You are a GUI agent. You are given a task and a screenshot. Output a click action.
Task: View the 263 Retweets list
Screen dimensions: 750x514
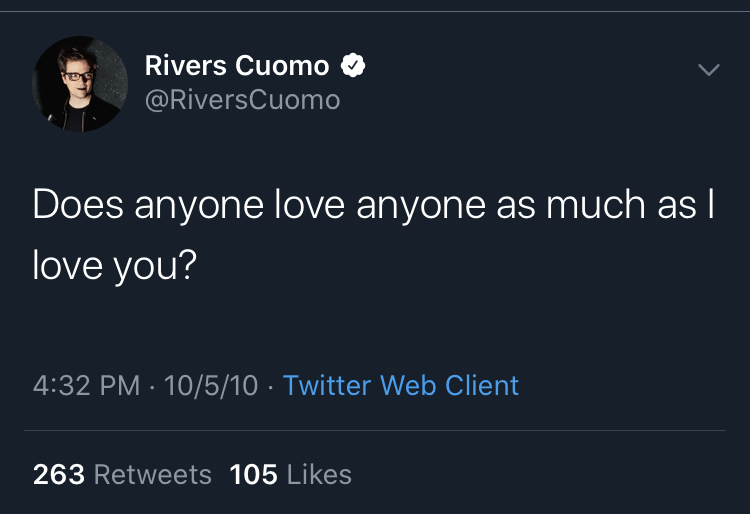122,474
